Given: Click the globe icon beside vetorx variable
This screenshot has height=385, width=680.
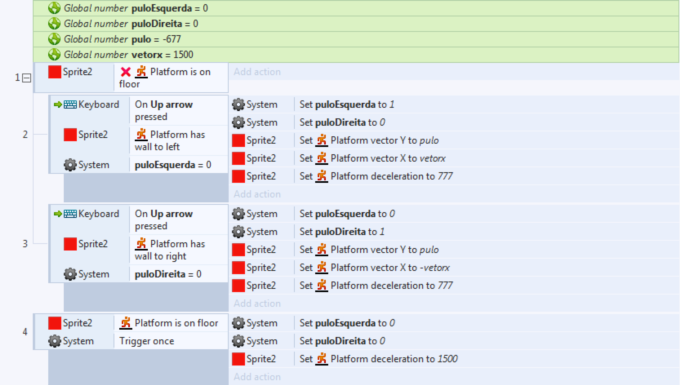Looking at the screenshot, I should coord(54,54).
